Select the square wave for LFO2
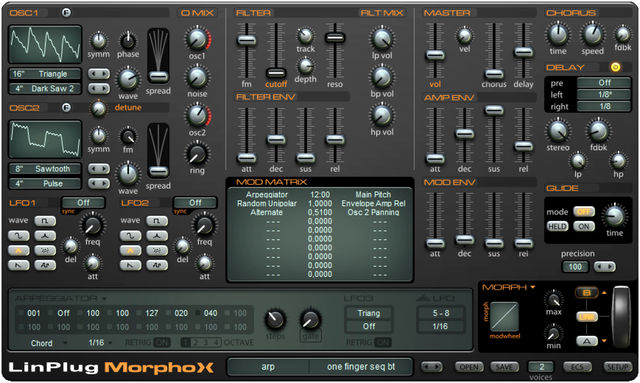Screen dimensions: 640x383 (x=157, y=221)
